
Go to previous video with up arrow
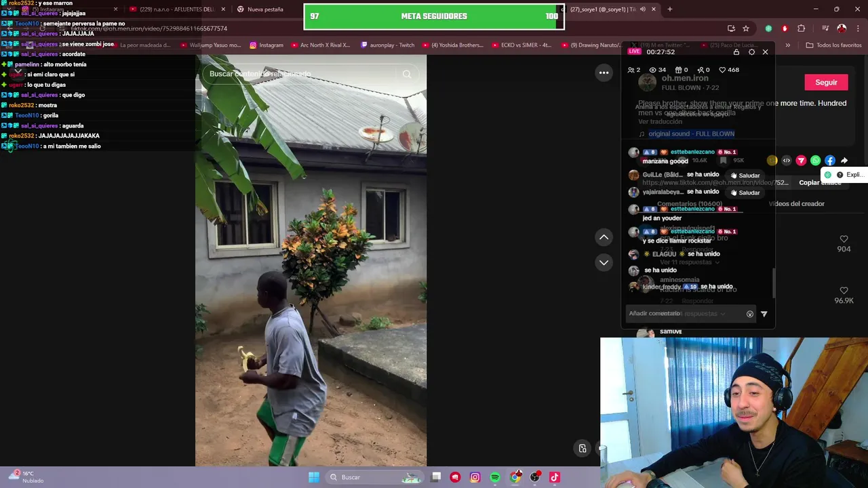tap(604, 237)
